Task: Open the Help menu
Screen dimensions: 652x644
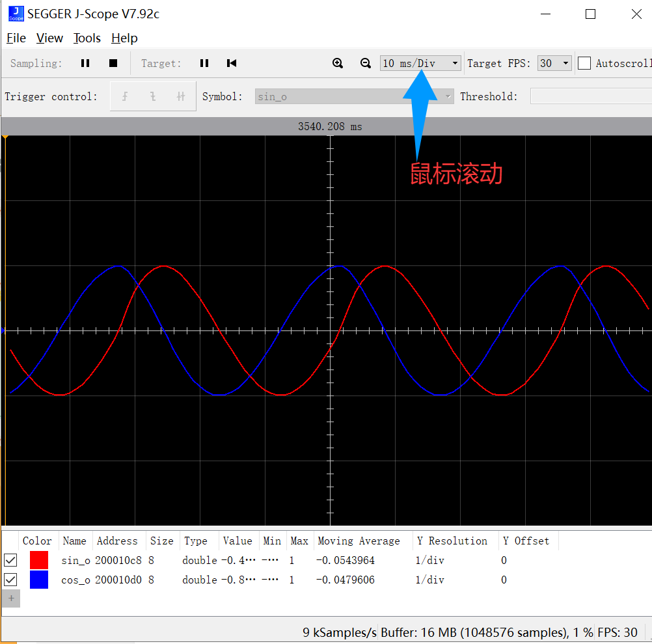Action: point(124,38)
